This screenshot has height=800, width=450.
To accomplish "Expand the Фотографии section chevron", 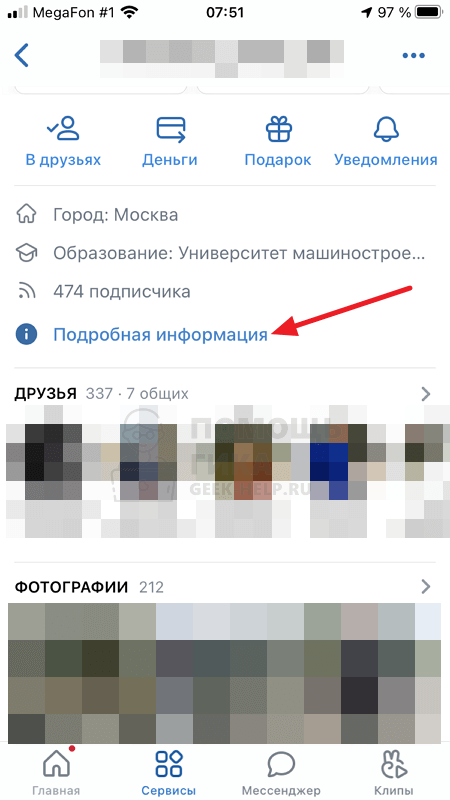I will tap(426, 587).
